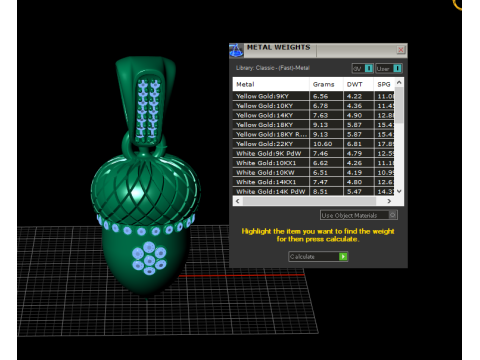This screenshot has width=480, height=360.
Task: Select the Yellow Gold:9KY row
Action: coord(313,96)
